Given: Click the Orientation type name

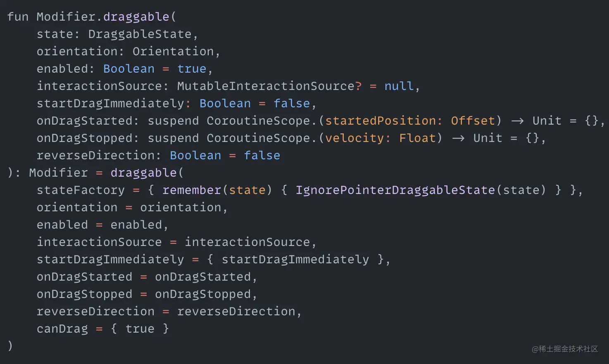Looking at the screenshot, I should tap(173, 52).
